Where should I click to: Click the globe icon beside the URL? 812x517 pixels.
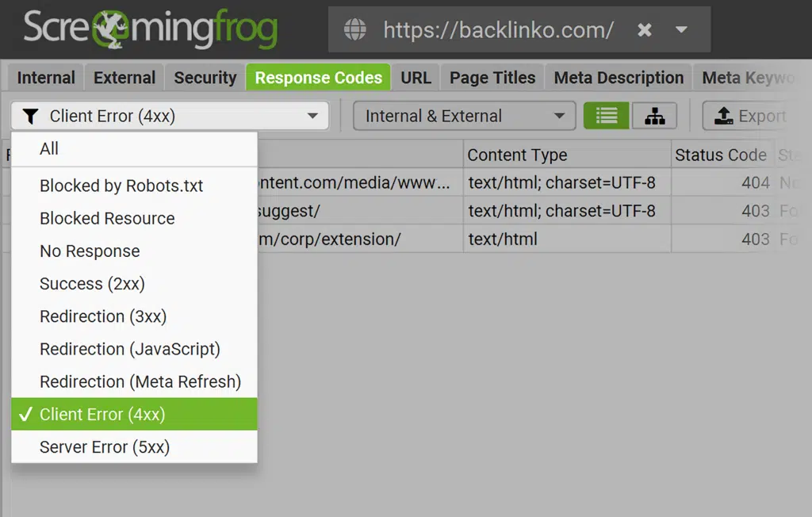pos(355,30)
